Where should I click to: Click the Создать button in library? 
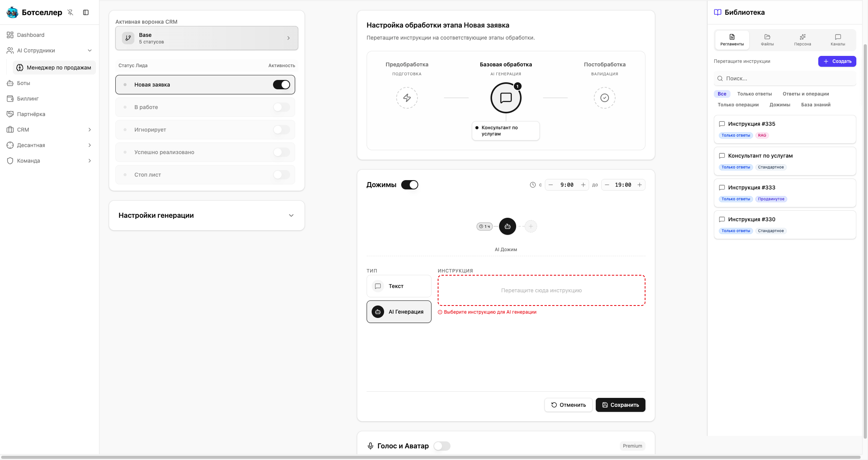(x=837, y=61)
